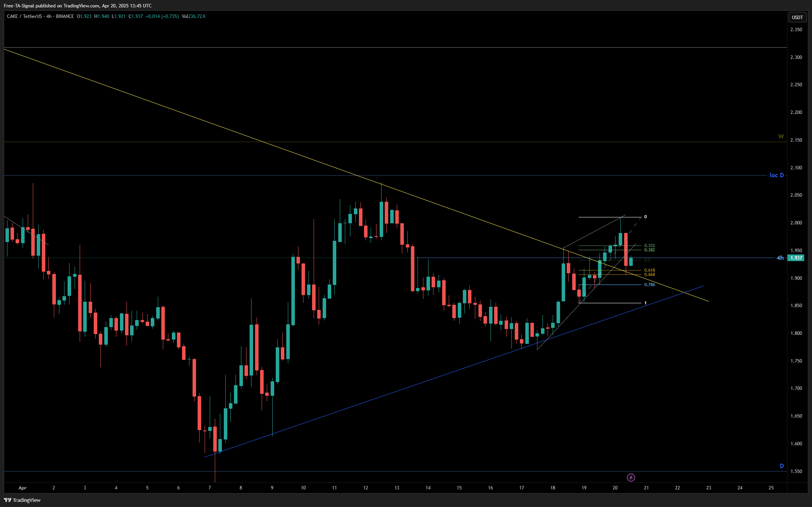The height and width of the screenshot is (507, 812).
Task: Click the purple lightning event icon
Action: (631, 477)
